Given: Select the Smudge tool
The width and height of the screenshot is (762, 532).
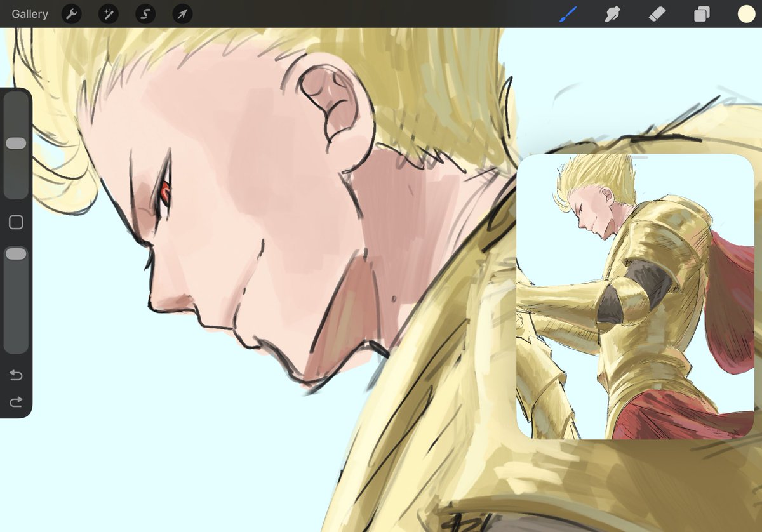Looking at the screenshot, I should tap(613, 14).
